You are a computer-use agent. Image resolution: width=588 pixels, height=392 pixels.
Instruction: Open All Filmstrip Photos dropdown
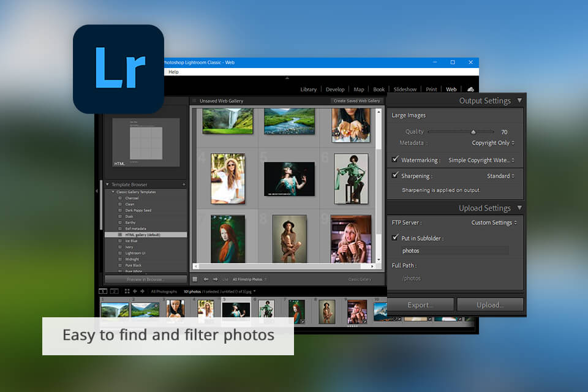(x=250, y=279)
